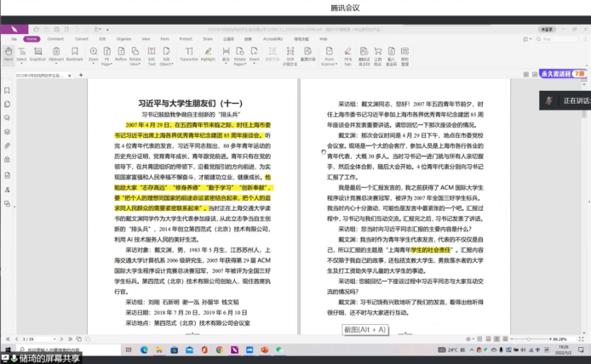Go to the first page
The height and width of the screenshot is (364, 591).
(x=8, y=338)
